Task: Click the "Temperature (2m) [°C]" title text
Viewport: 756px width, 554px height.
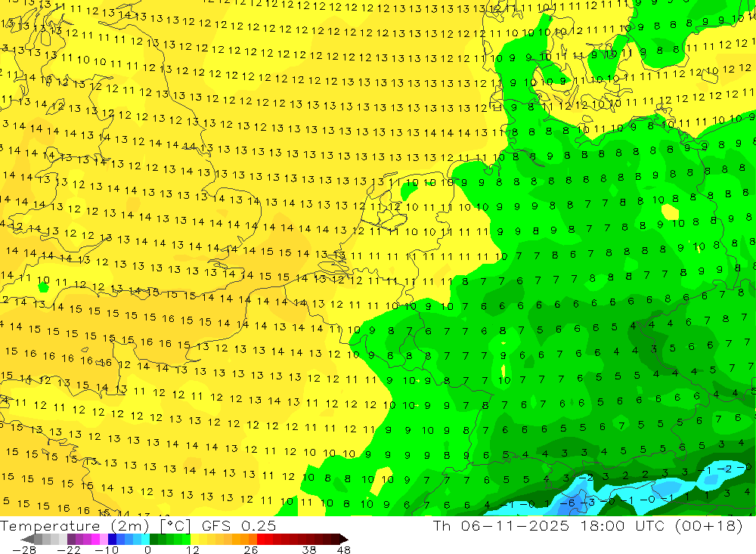Action: (95, 525)
